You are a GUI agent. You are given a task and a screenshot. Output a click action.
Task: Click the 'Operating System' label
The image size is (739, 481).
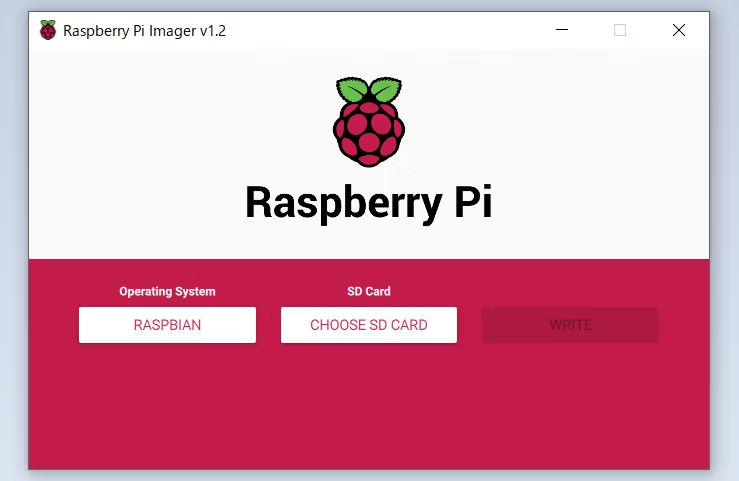[x=167, y=292]
